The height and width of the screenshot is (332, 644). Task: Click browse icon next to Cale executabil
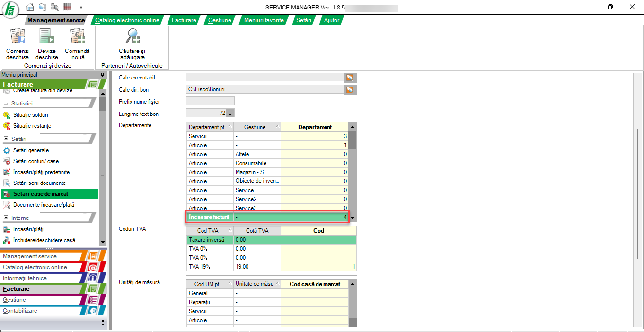350,78
